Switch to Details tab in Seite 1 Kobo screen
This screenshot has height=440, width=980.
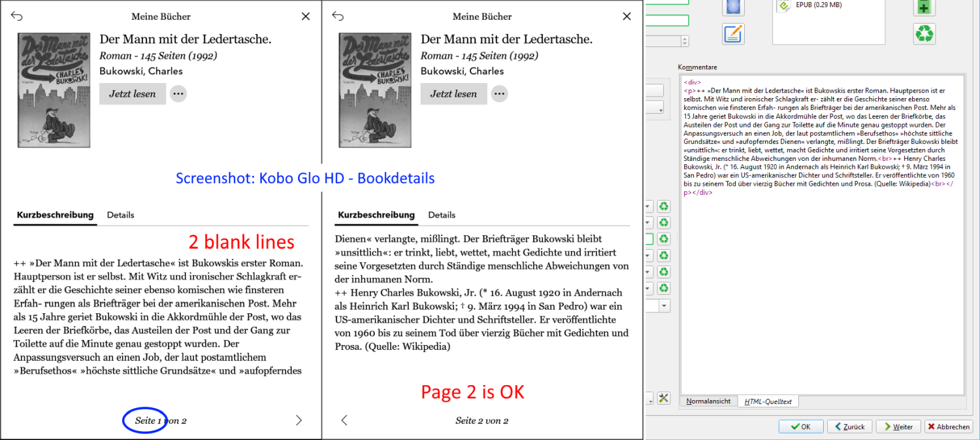pyautogui.click(x=121, y=215)
